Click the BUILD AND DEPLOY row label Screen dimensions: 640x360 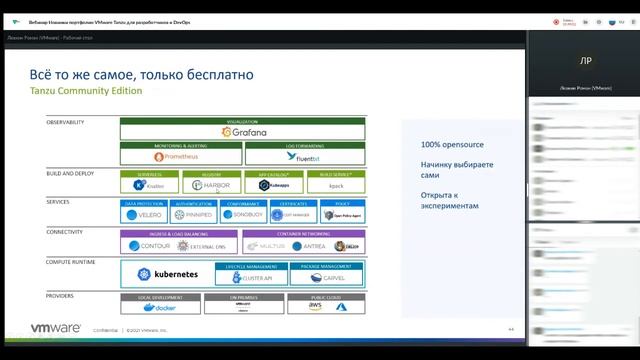pos(70,173)
